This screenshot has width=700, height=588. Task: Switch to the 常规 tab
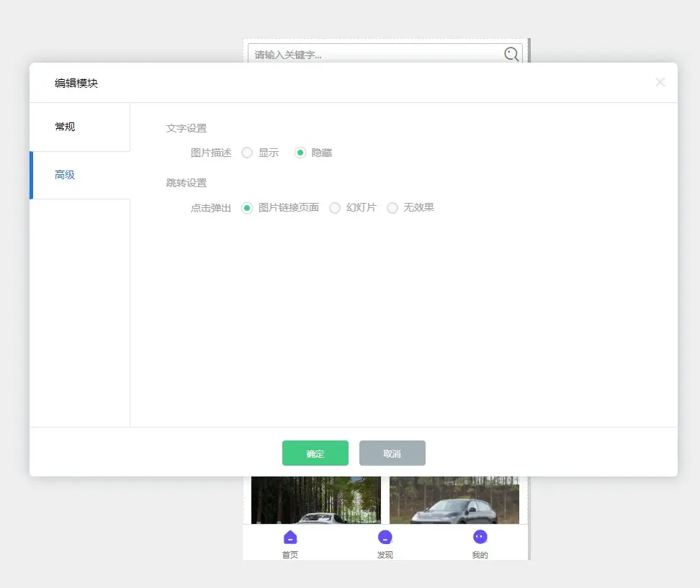pos(79,127)
